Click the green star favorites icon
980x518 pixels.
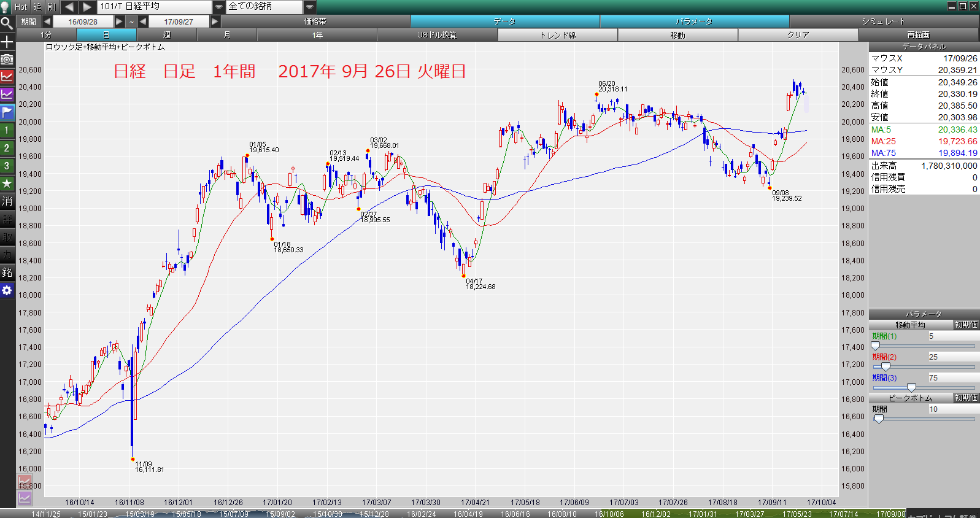point(7,184)
